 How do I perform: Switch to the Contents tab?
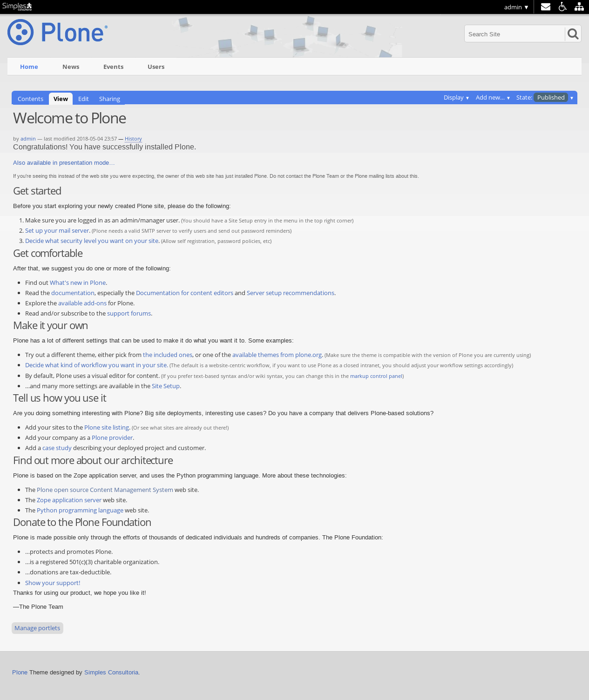click(30, 99)
